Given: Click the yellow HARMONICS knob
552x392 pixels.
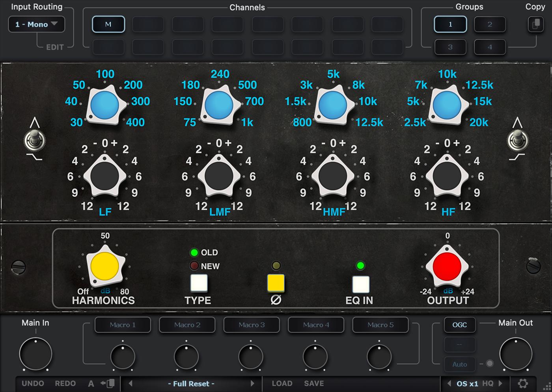Looking at the screenshot, I should (105, 266).
